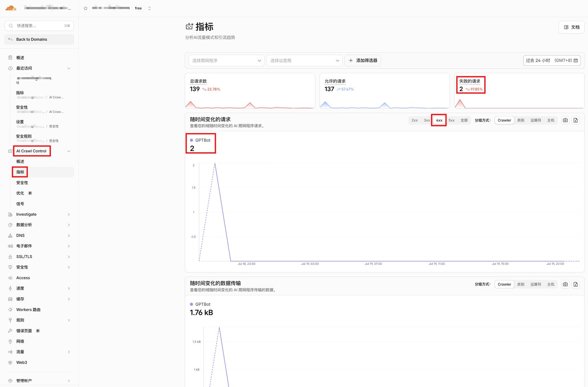Open 优化 under AI Crawl Control

pyautogui.click(x=20, y=193)
